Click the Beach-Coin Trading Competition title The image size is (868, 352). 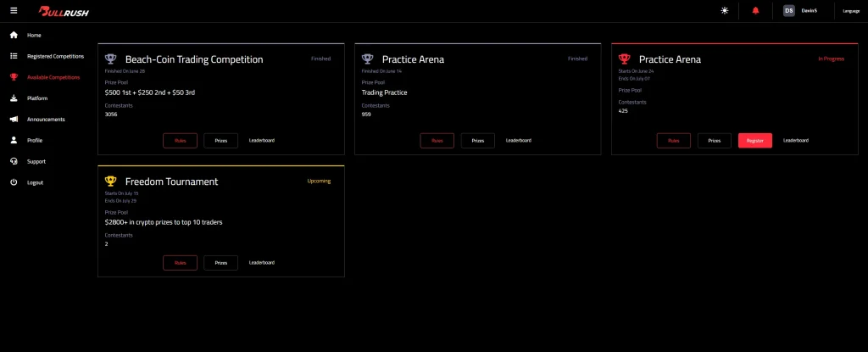coord(194,59)
